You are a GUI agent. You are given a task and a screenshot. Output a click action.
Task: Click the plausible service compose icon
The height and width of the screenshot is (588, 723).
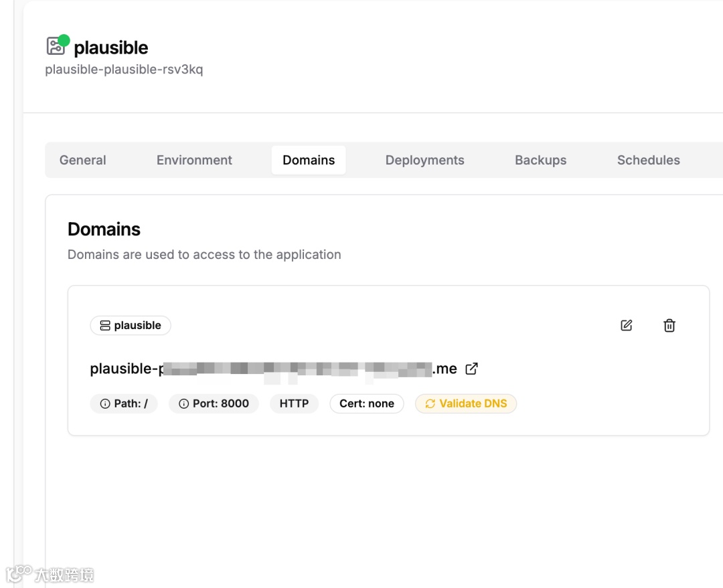point(56,46)
